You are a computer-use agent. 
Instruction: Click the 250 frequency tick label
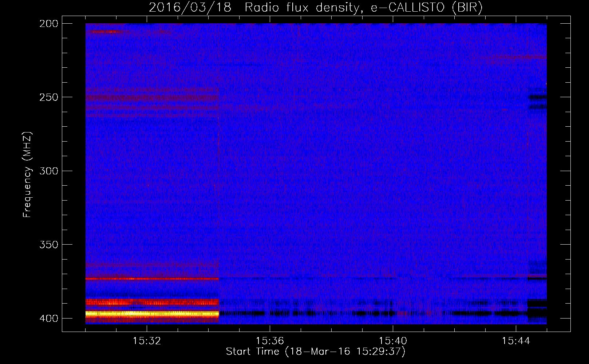point(49,97)
